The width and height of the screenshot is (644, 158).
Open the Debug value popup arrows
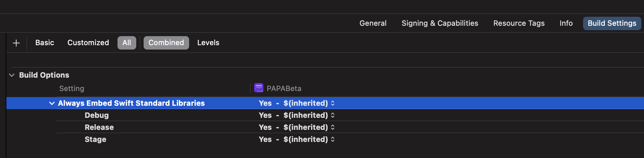point(333,115)
